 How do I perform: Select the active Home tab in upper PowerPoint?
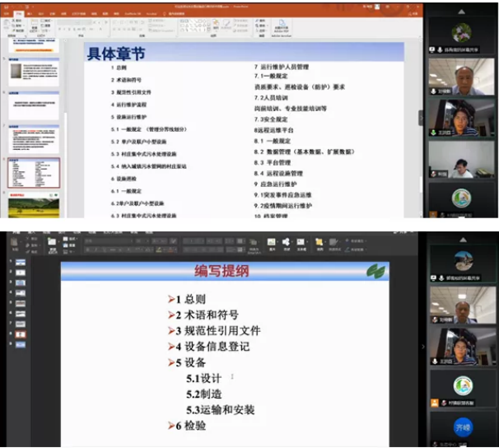[19, 14]
